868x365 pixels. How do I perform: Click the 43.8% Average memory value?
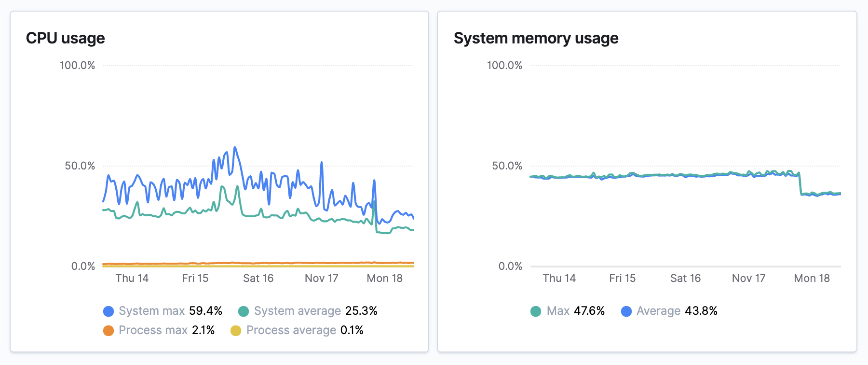[702, 311]
